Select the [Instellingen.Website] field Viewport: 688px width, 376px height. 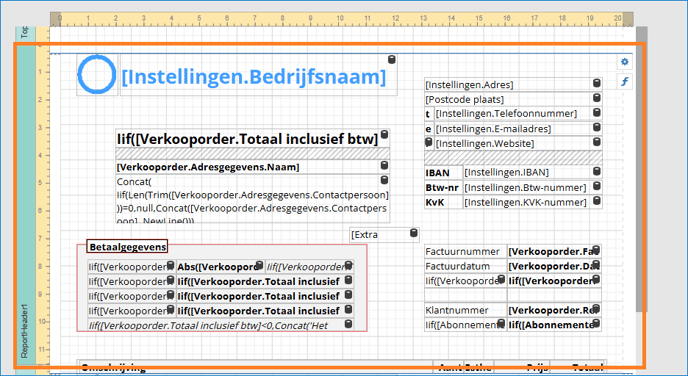tap(518, 143)
